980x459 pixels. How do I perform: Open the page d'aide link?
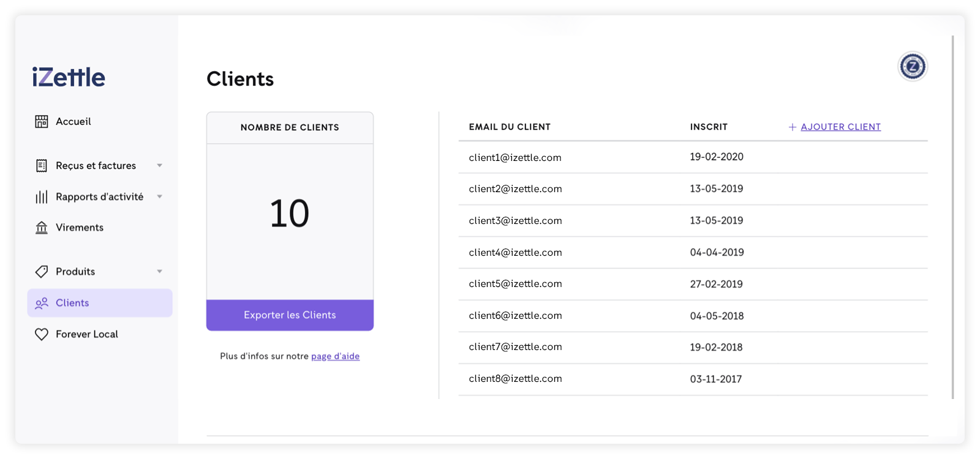(x=335, y=356)
